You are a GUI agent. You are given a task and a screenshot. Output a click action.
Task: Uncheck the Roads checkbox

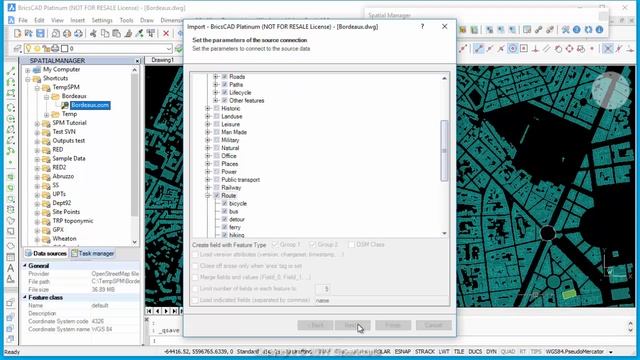click(224, 77)
